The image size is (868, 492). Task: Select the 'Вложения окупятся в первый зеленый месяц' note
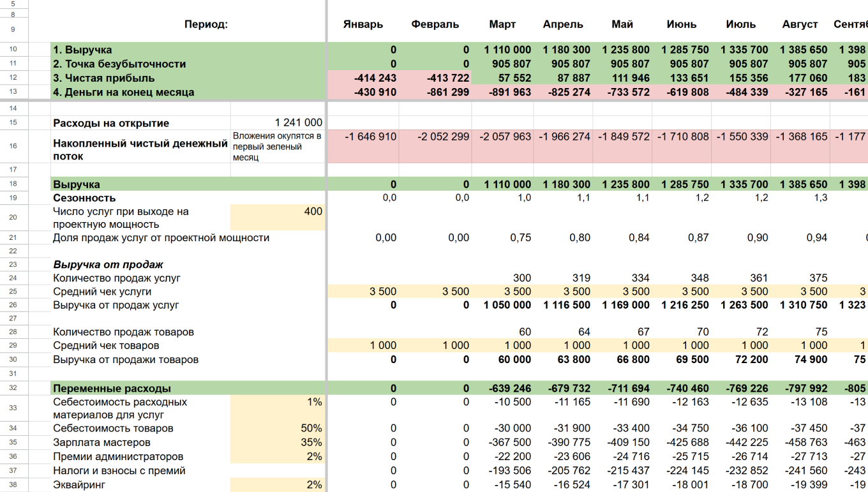[x=278, y=146]
